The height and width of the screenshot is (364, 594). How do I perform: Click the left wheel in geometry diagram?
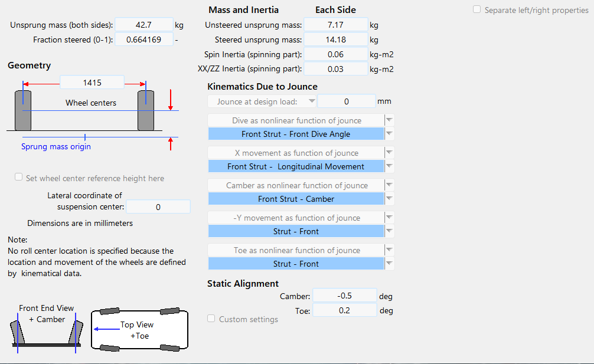click(23, 110)
